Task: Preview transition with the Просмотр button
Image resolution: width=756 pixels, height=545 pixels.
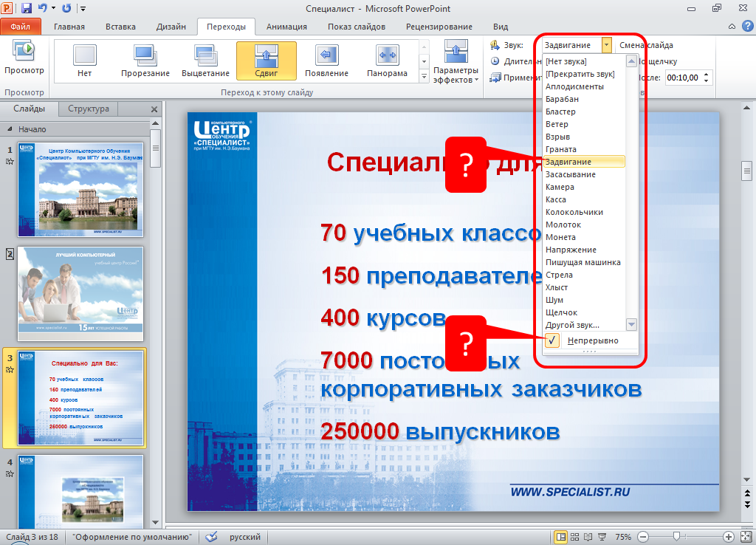Action: pos(24,59)
